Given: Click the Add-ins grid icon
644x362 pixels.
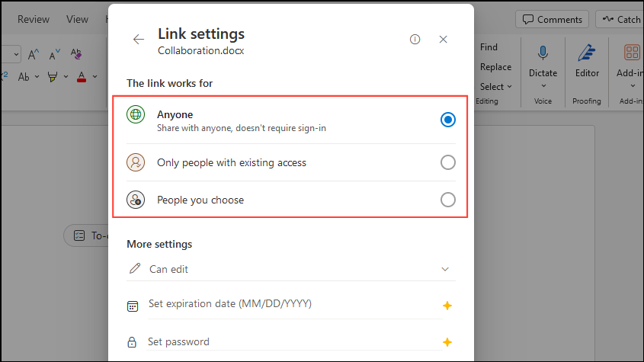Looking at the screenshot, I should (632, 53).
